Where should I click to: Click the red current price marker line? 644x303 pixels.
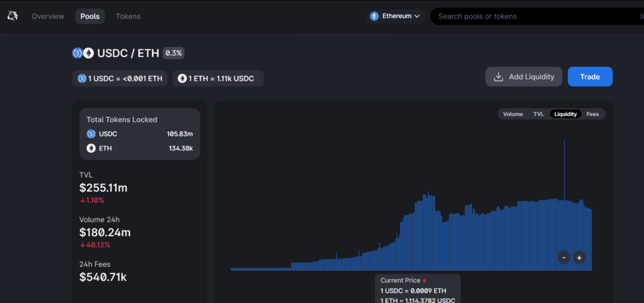pos(411,241)
